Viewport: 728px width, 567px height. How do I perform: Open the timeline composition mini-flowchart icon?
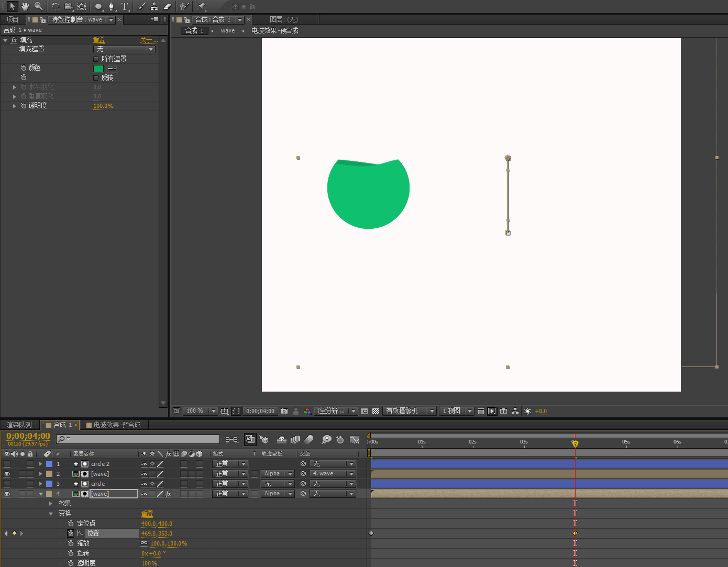(x=231, y=440)
